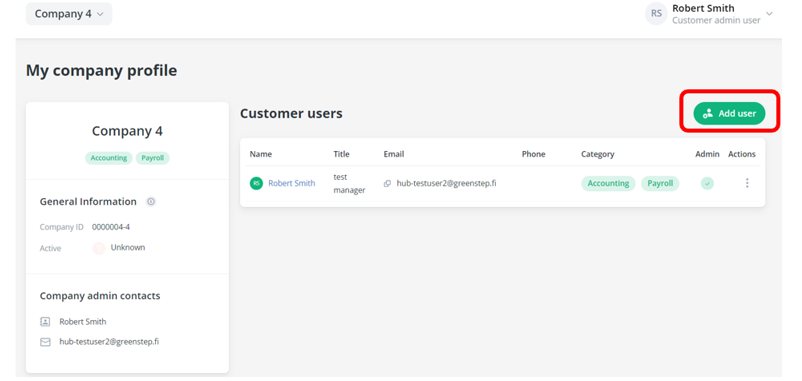
Task: Click the contact card icon beside Robert Smith
Action: coord(46,322)
